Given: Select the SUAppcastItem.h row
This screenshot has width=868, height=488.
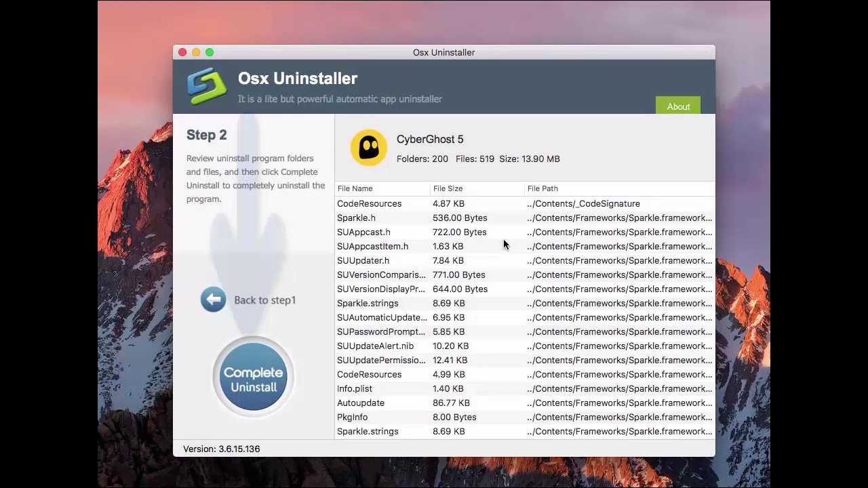Looking at the screenshot, I should [525, 246].
